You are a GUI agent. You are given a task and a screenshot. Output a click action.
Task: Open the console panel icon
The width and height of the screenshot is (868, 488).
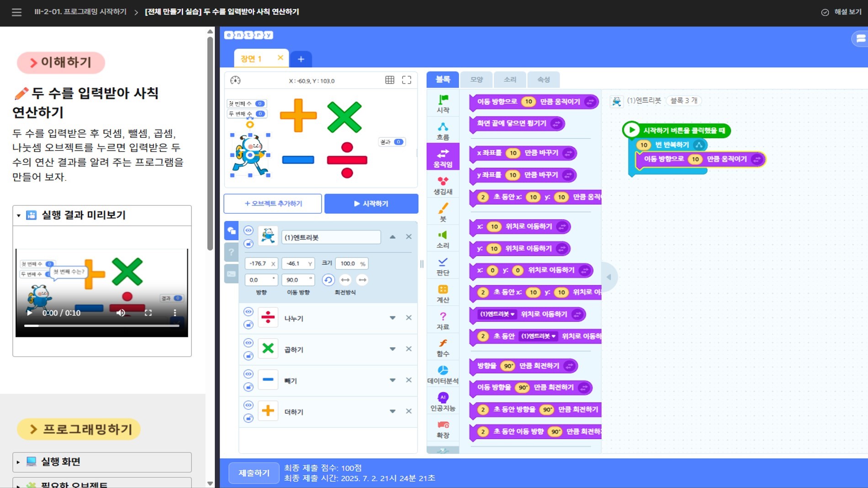[x=232, y=274]
